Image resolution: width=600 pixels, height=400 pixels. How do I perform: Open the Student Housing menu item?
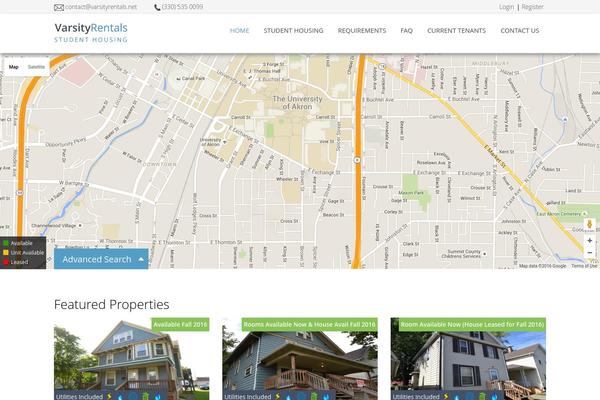293,31
